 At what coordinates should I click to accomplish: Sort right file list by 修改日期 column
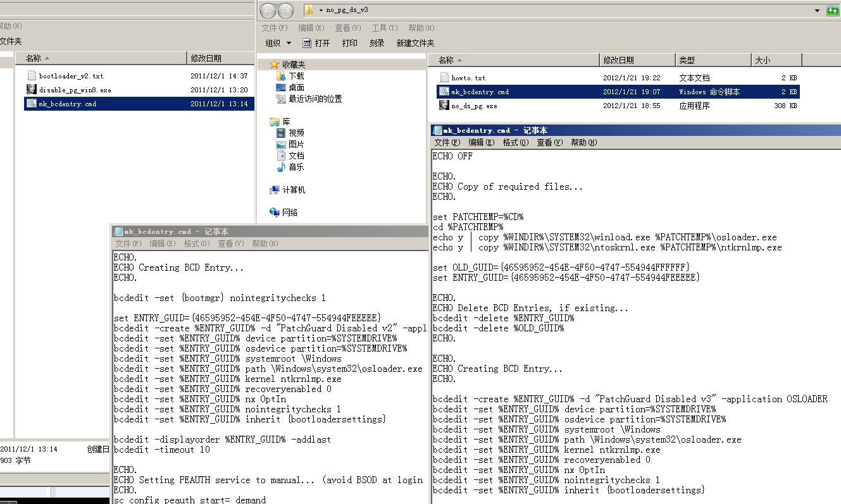click(x=637, y=60)
